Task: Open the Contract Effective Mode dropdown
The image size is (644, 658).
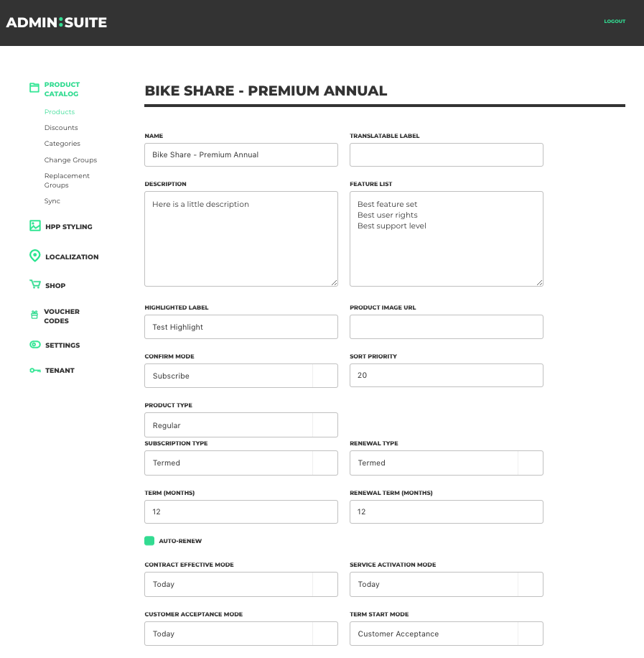Action: 241,584
